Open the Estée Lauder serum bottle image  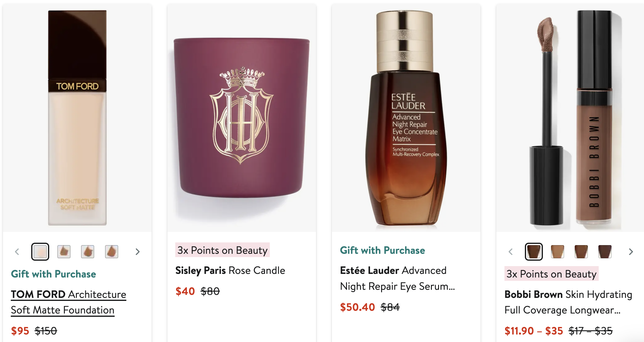click(x=406, y=118)
